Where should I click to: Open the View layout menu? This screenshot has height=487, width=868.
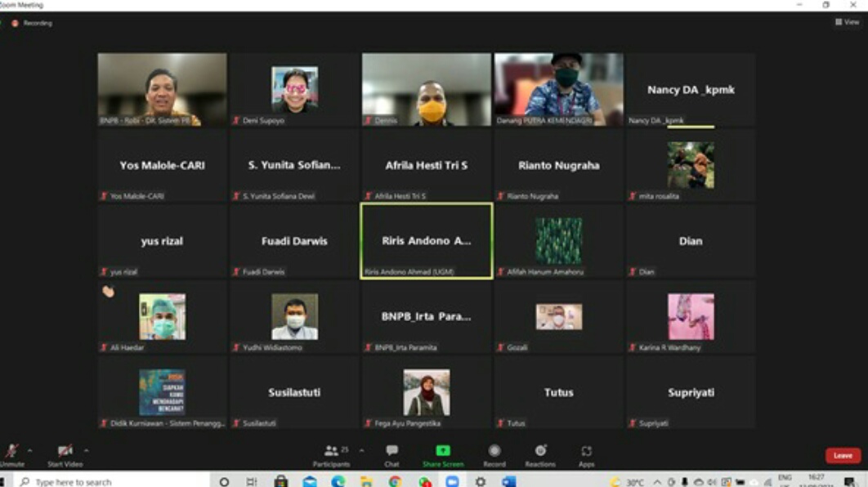(847, 22)
